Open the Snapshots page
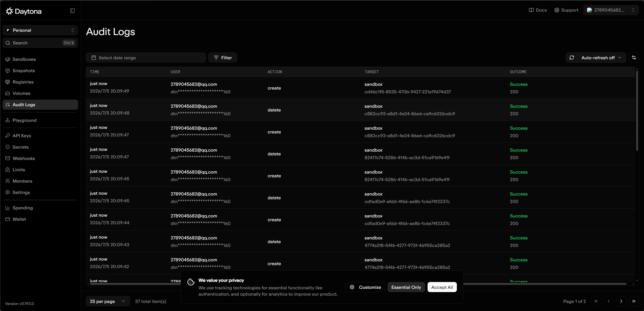This screenshot has width=644, height=311. (x=40, y=71)
